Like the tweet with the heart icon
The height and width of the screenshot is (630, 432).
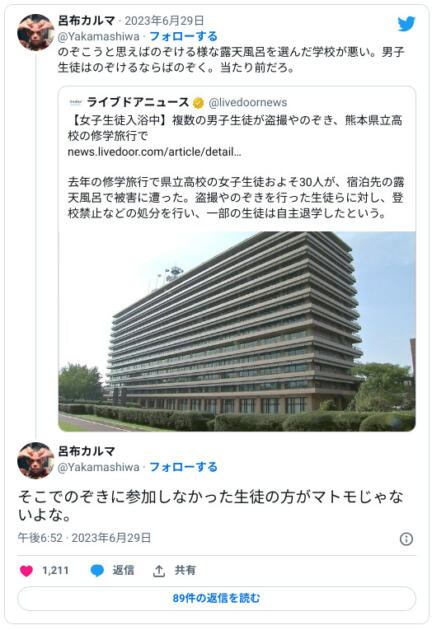[x=27, y=571]
